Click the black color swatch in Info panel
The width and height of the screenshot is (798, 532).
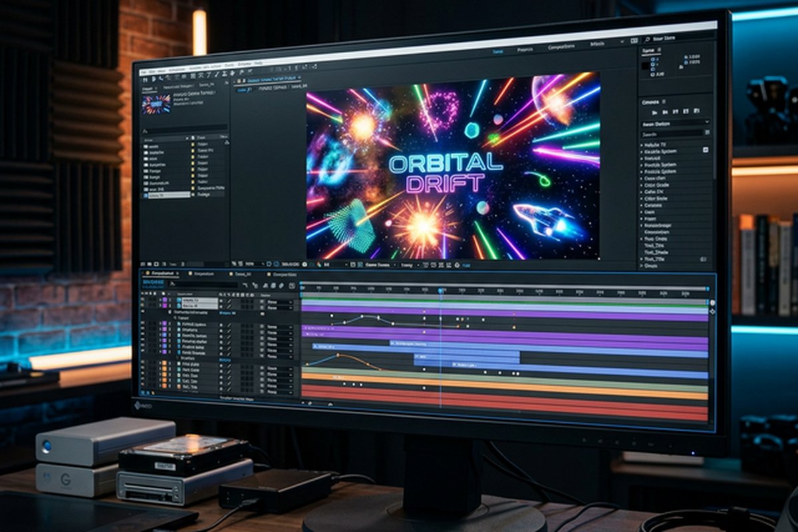point(645,66)
